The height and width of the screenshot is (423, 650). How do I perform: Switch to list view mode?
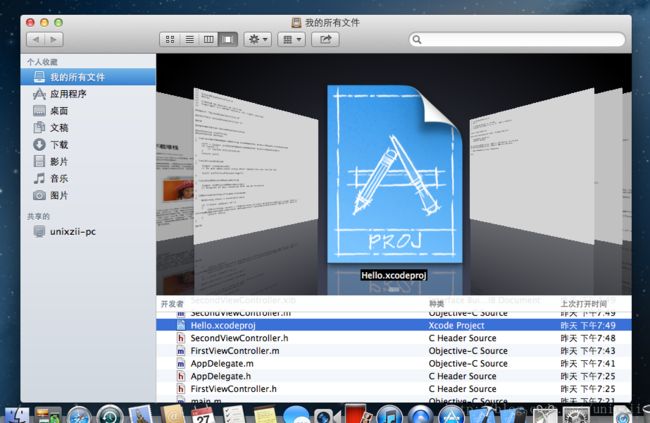pyautogui.click(x=189, y=39)
